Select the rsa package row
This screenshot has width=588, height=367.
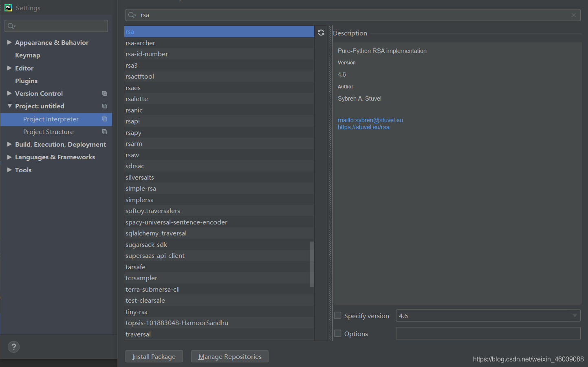(x=219, y=32)
